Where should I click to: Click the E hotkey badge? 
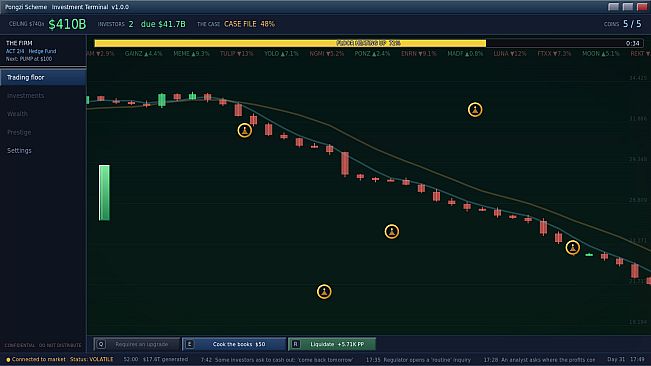189,344
